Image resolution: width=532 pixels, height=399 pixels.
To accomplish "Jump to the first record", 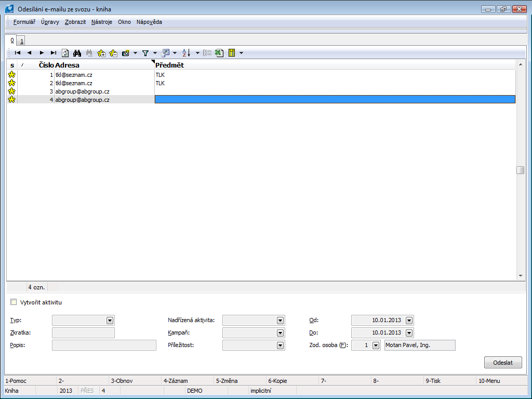I will [x=18, y=52].
